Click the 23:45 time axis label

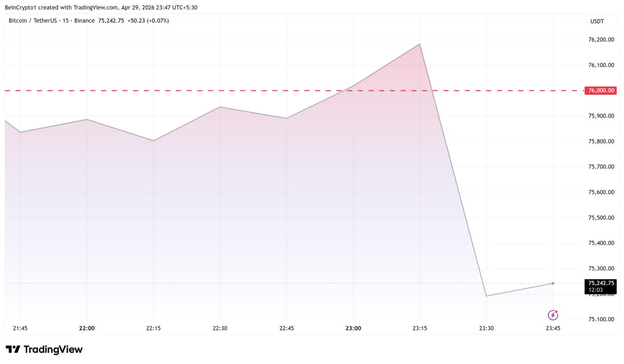pos(553,328)
